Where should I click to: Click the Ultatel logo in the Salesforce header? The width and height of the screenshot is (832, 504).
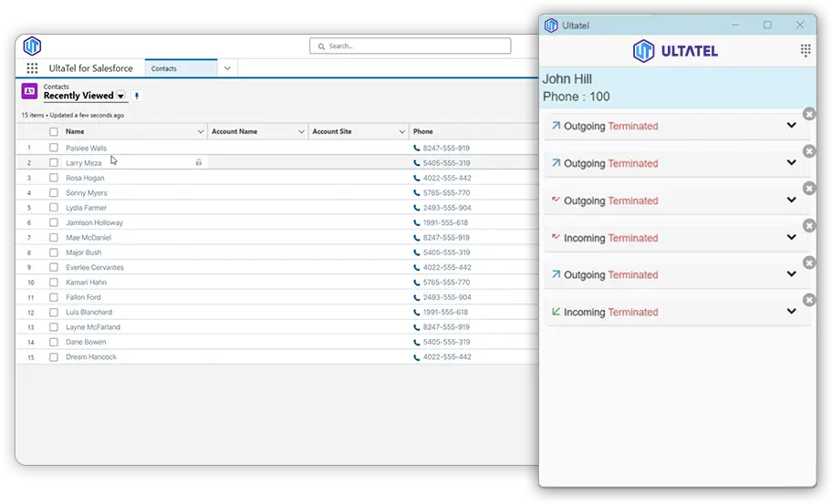32,46
